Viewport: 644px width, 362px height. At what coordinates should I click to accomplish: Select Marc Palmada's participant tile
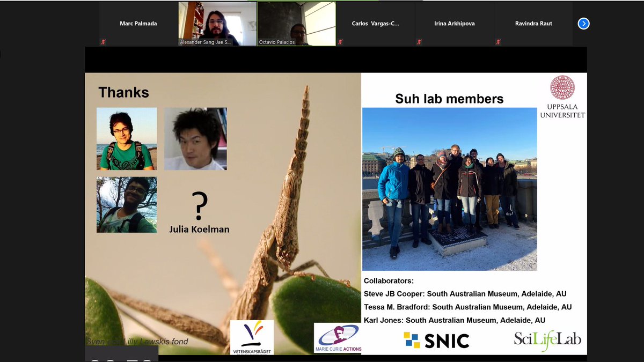[x=138, y=24]
